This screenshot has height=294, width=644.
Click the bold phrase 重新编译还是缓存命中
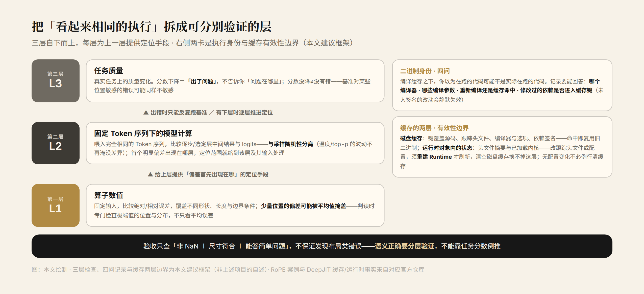coord(487,90)
